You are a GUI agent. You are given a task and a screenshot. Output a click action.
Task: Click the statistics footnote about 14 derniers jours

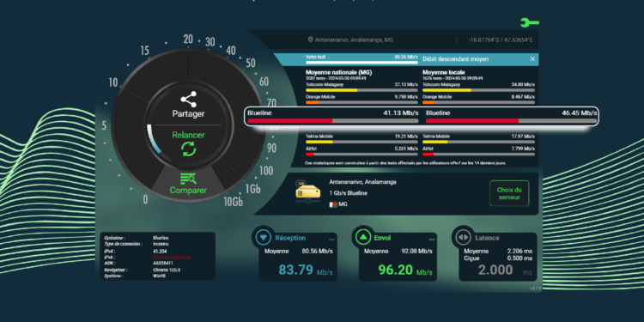coord(406,163)
